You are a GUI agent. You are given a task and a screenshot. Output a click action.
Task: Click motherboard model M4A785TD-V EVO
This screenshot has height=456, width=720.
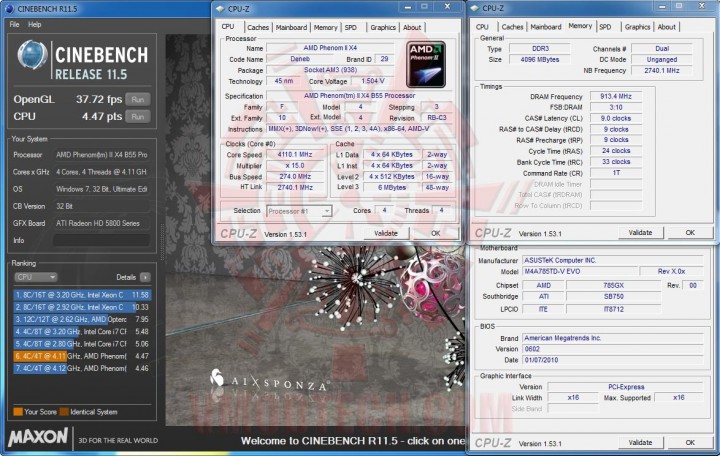point(580,271)
